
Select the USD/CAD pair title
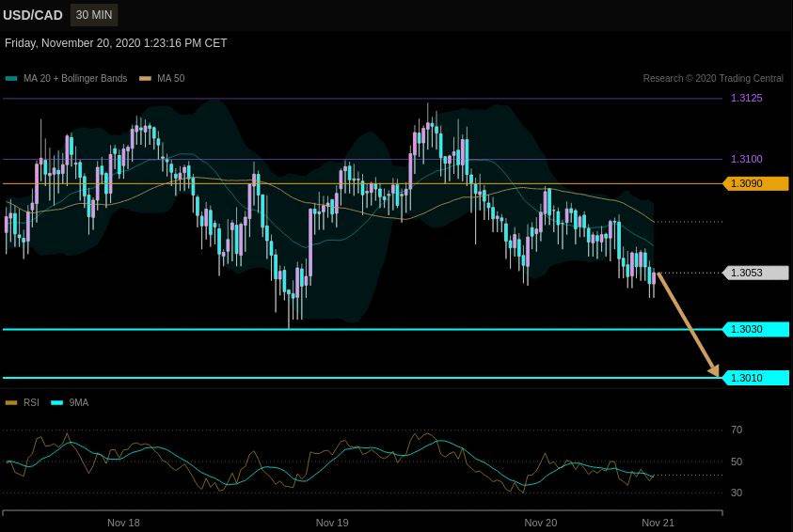pos(33,15)
